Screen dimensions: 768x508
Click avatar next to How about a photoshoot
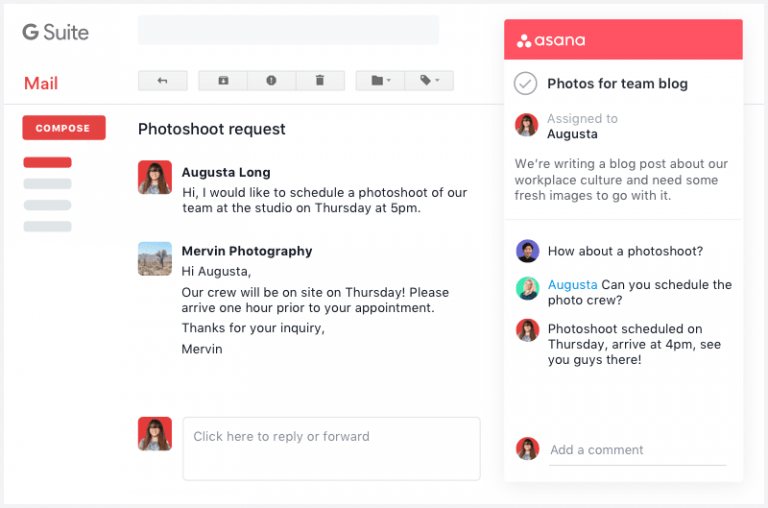pos(528,251)
